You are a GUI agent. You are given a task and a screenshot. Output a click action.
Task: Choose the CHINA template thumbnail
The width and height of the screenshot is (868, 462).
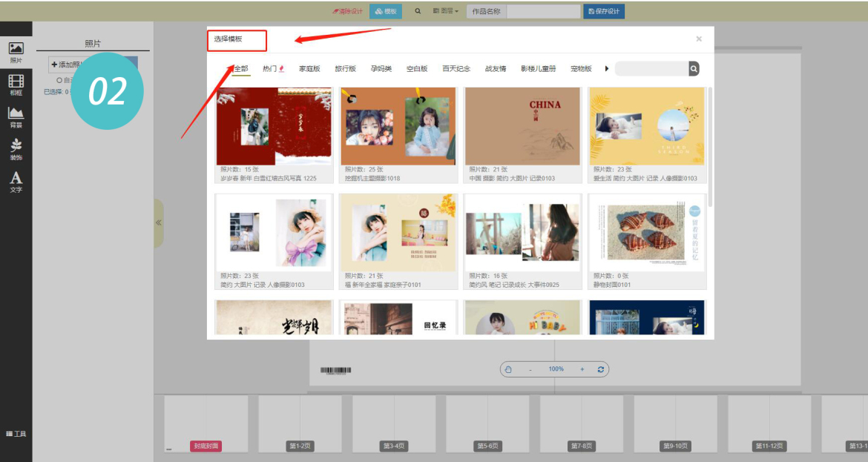click(523, 126)
